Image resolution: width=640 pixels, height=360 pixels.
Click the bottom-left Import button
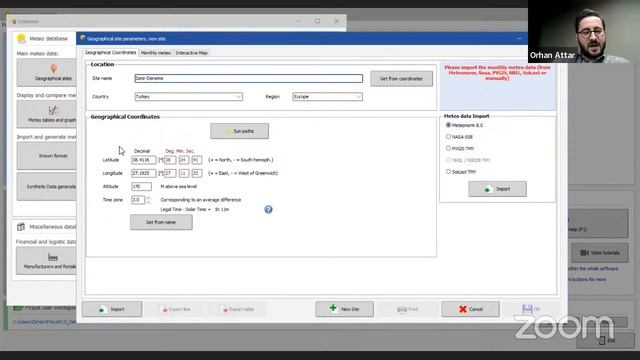click(x=112, y=309)
